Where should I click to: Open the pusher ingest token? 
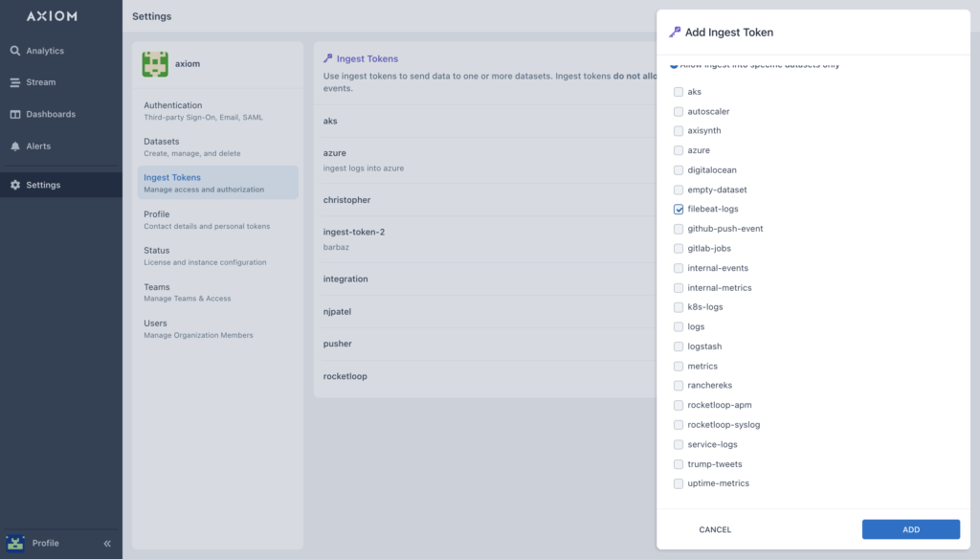[489, 344]
